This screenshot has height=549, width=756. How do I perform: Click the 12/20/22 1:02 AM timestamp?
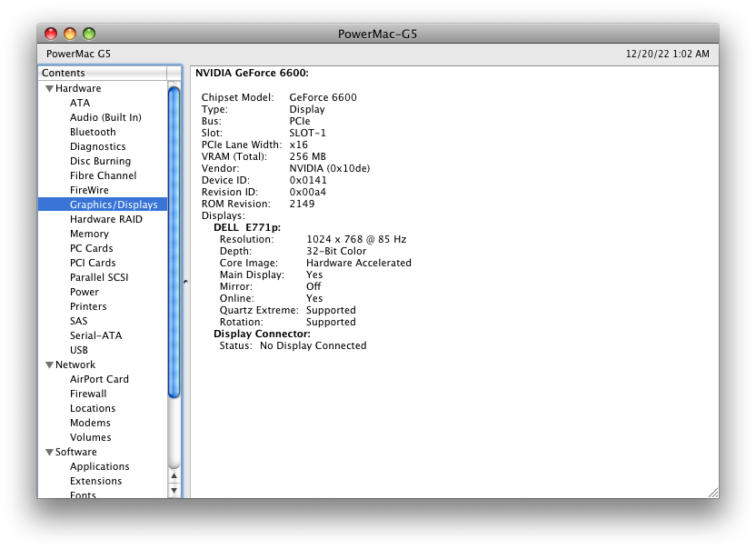[667, 54]
